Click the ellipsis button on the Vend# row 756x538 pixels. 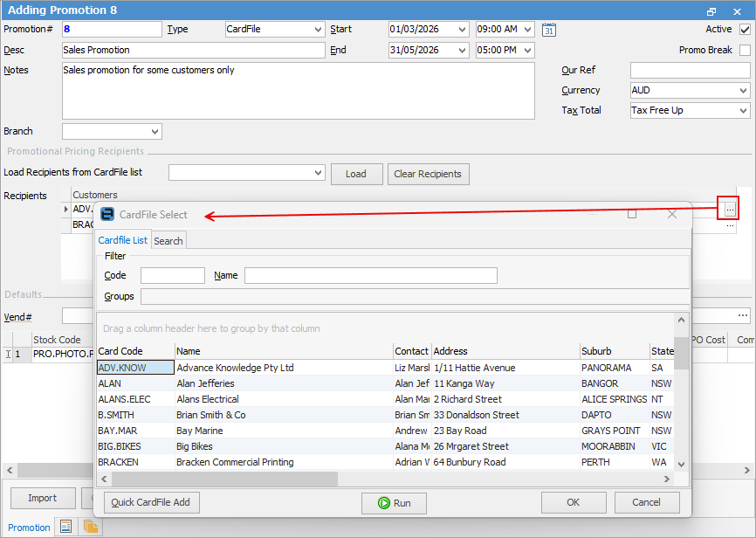click(x=743, y=315)
